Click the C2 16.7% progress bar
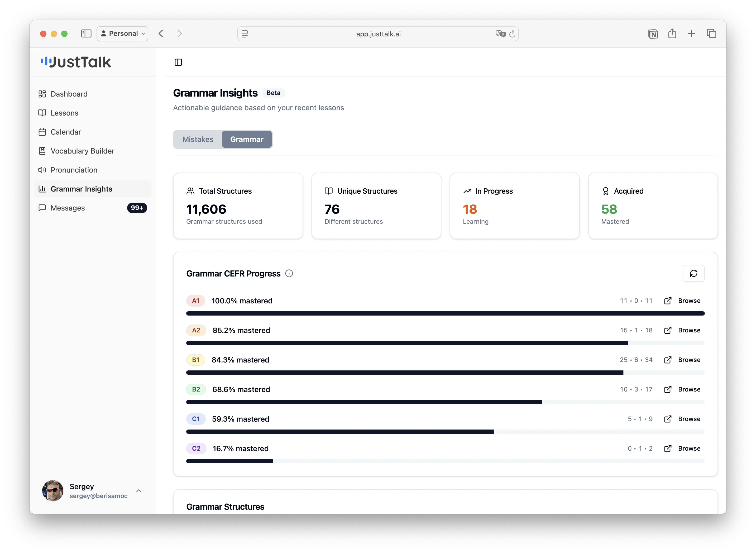Screen dimensions: 756x553 tap(446, 461)
